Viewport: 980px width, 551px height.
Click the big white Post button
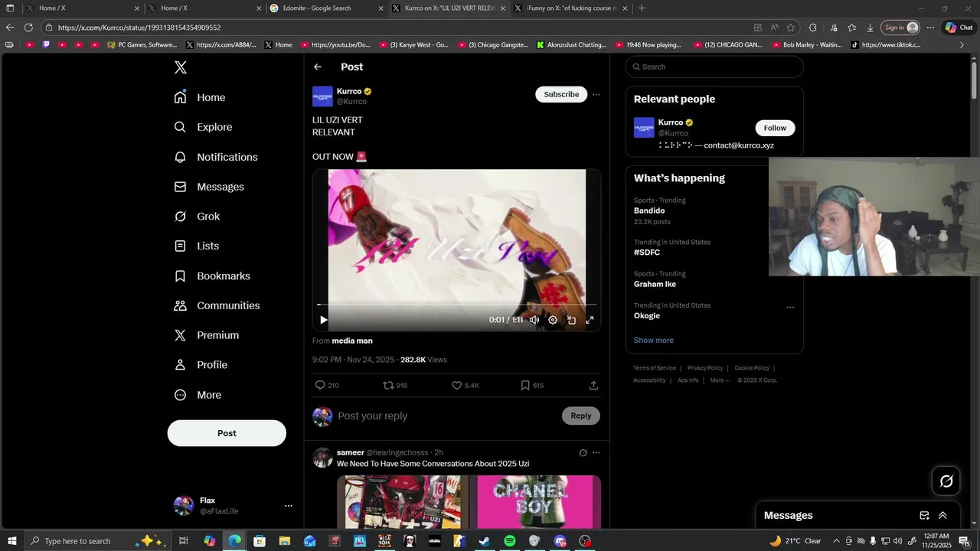point(227,433)
